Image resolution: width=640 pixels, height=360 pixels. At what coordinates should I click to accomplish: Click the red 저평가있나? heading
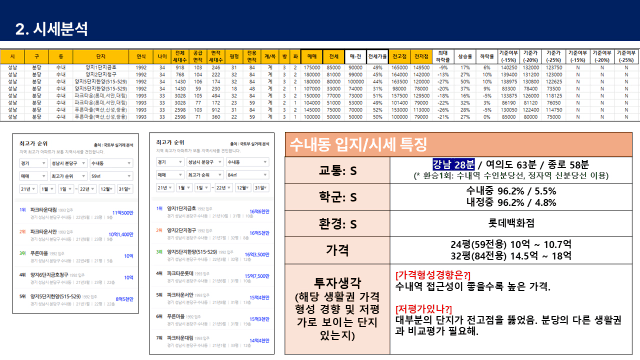[x=424, y=309]
